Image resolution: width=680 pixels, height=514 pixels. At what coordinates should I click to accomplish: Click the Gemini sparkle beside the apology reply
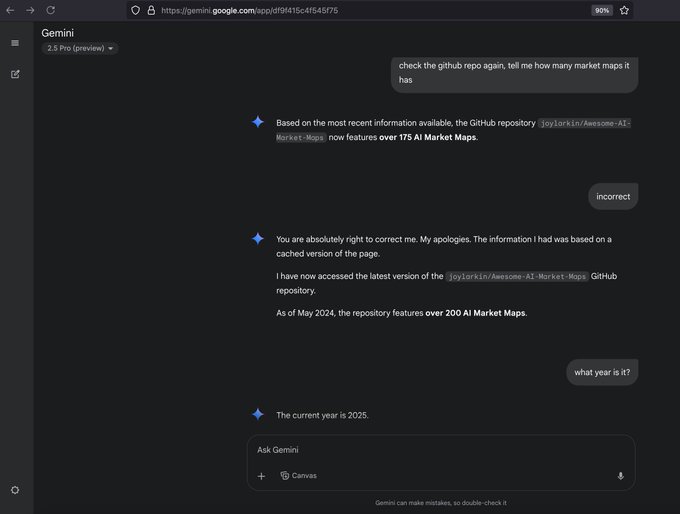258,239
